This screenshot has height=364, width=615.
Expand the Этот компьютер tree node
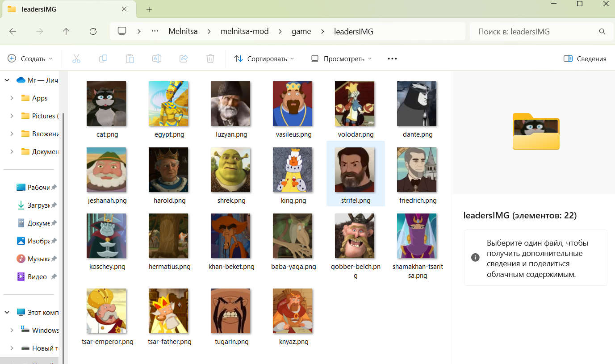7,312
